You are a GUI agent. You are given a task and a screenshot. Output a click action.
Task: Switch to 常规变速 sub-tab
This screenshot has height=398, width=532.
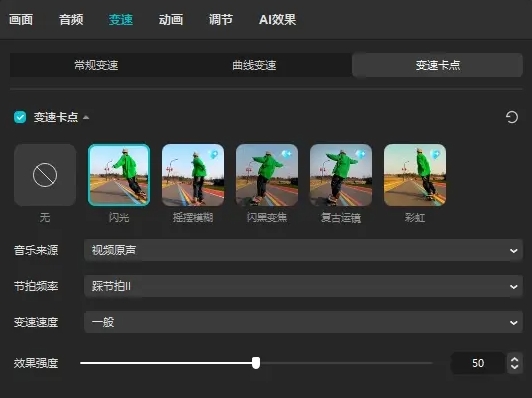click(x=96, y=65)
